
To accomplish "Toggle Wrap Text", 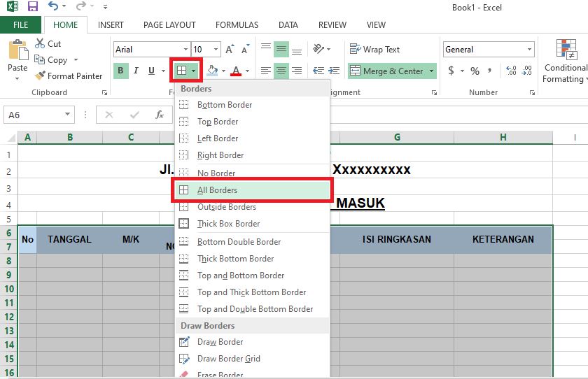I will point(374,50).
